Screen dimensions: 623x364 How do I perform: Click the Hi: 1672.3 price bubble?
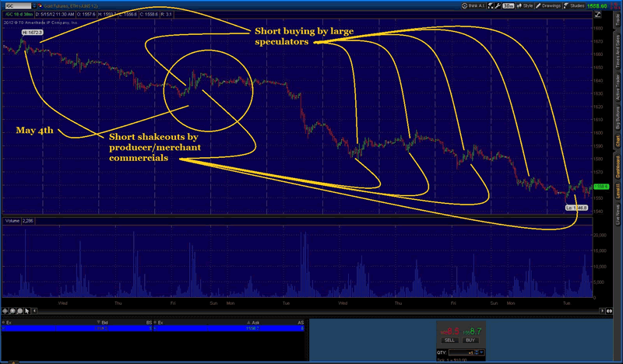click(32, 32)
